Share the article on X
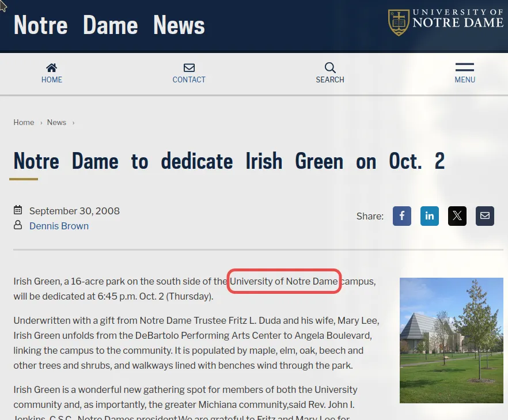The height and width of the screenshot is (420, 508). [x=457, y=216]
